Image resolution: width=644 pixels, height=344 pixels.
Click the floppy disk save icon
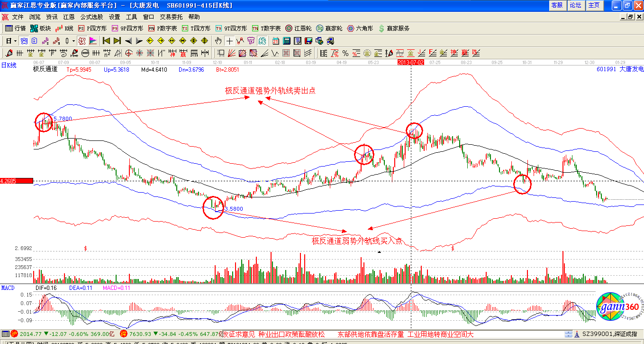point(308,41)
